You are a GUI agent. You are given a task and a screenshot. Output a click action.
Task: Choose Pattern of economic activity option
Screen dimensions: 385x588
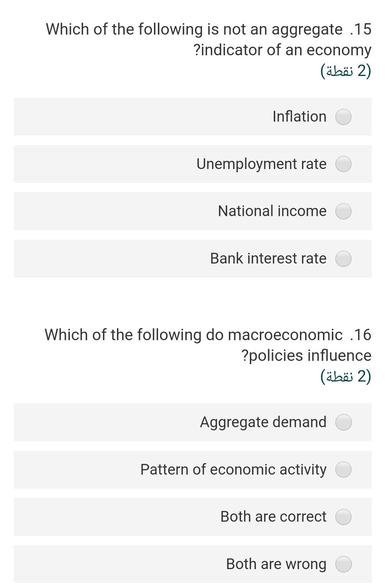pyautogui.click(x=343, y=470)
